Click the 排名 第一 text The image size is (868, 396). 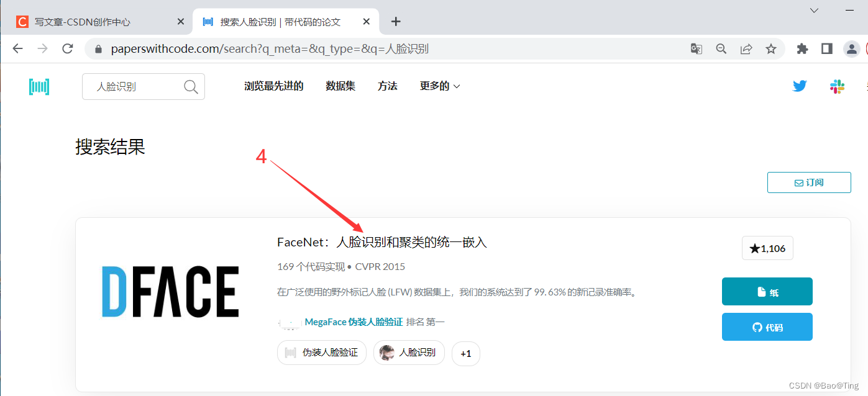[426, 322]
